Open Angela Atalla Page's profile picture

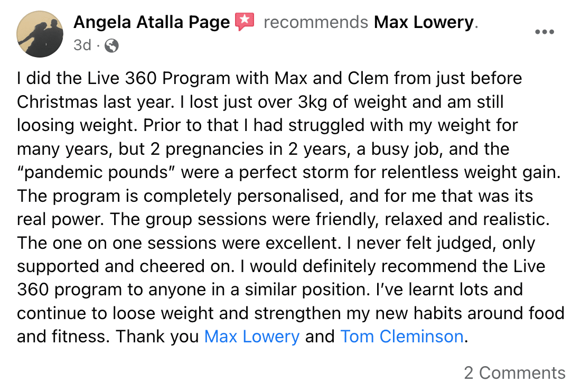coord(40,34)
